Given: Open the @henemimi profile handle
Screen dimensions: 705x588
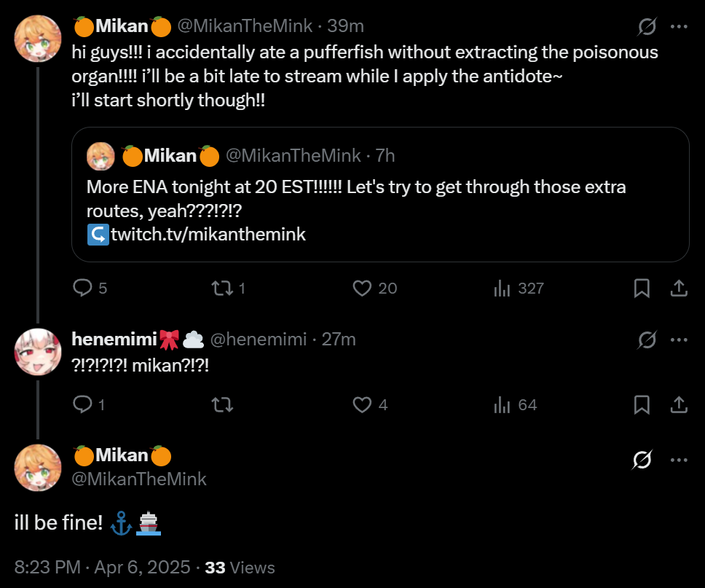Looking at the screenshot, I should coord(258,340).
